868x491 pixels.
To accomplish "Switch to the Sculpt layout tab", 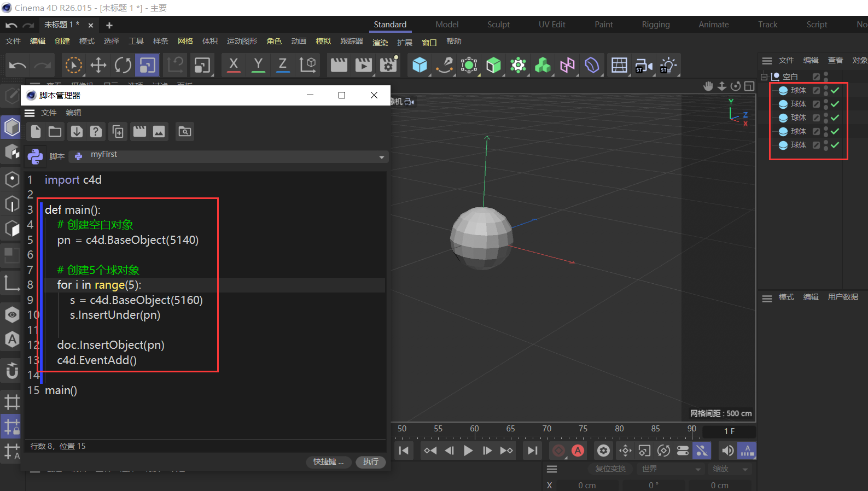I will 498,25.
